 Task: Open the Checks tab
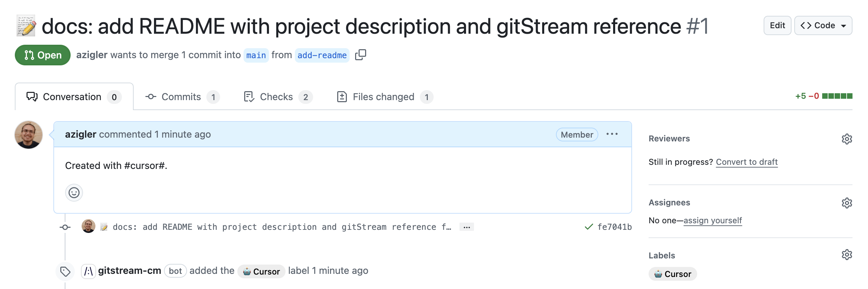[x=278, y=97]
